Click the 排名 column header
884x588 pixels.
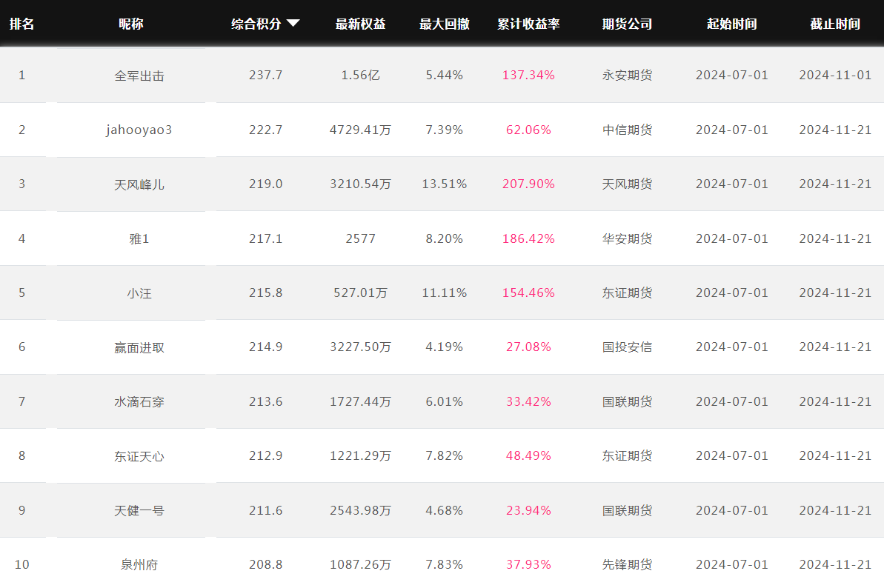[22, 24]
